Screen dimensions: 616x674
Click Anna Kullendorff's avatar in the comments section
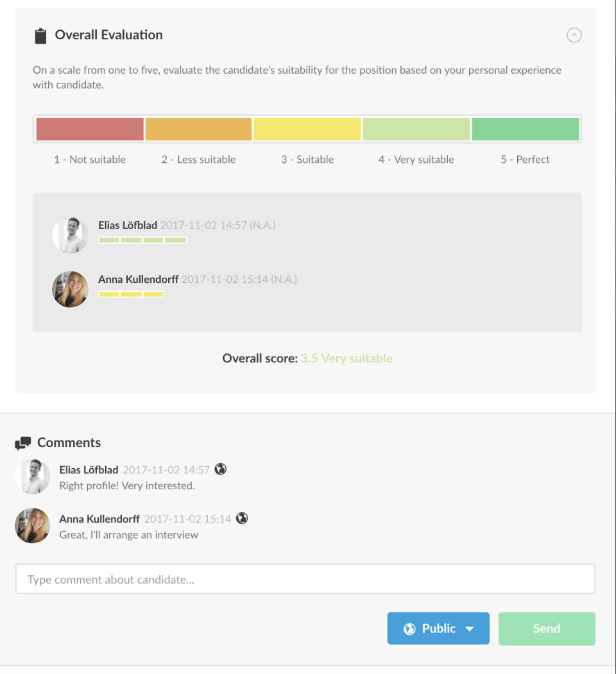pos(32,525)
